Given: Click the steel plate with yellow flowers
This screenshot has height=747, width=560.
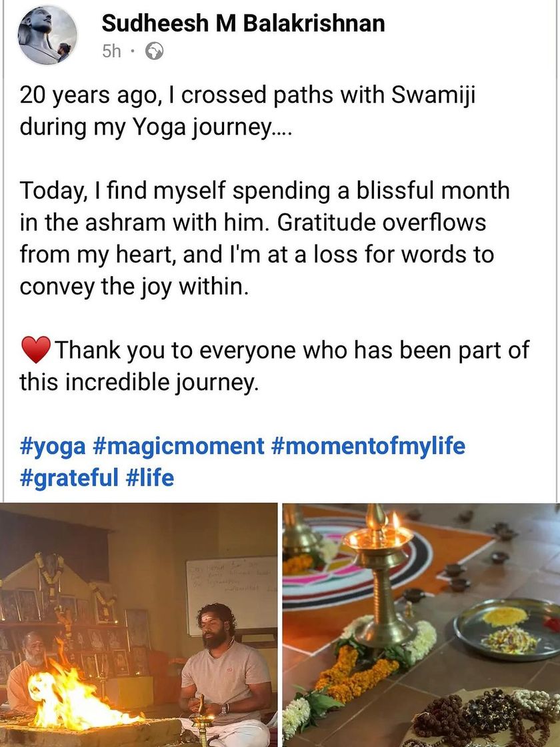Looking at the screenshot, I should pyautogui.click(x=507, y=627).
